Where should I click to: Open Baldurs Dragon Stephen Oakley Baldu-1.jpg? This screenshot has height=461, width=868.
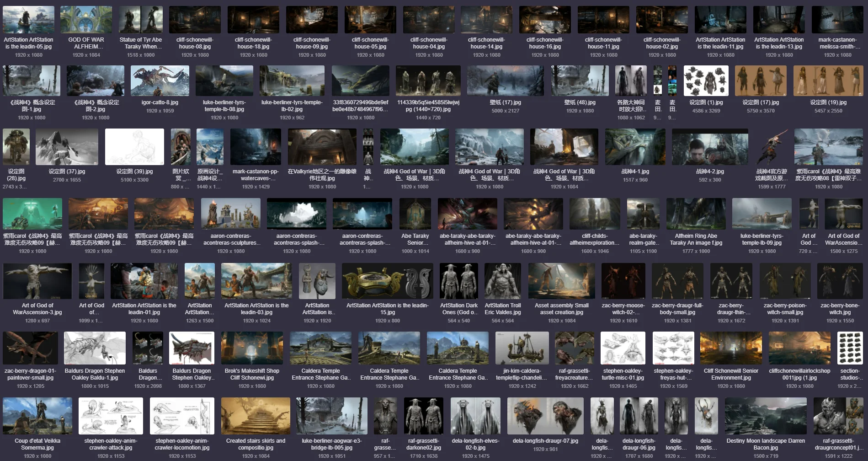click(95, 348)
